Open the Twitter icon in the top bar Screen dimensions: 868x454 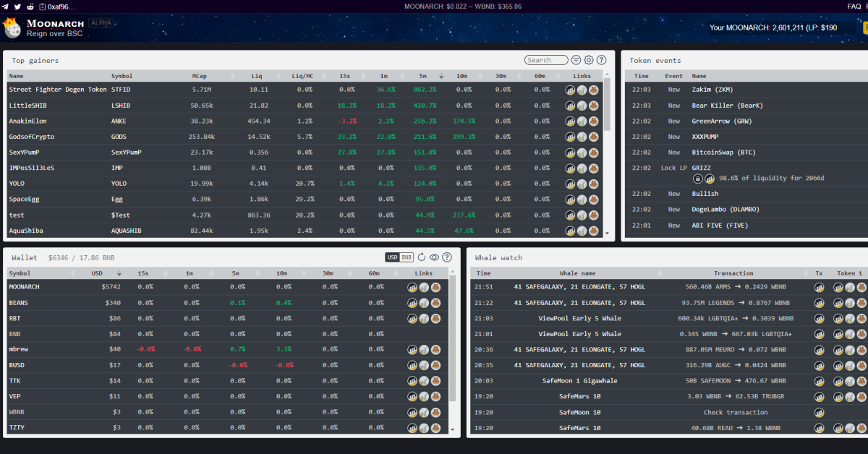(17, 6)
